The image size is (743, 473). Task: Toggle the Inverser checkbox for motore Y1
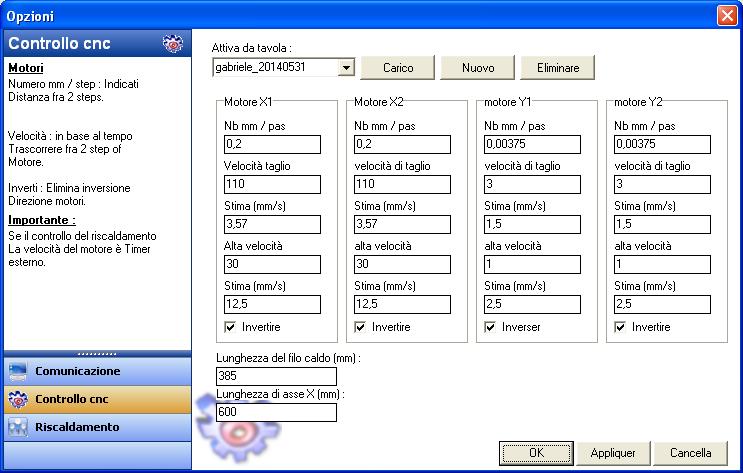[x=491, y=327]
